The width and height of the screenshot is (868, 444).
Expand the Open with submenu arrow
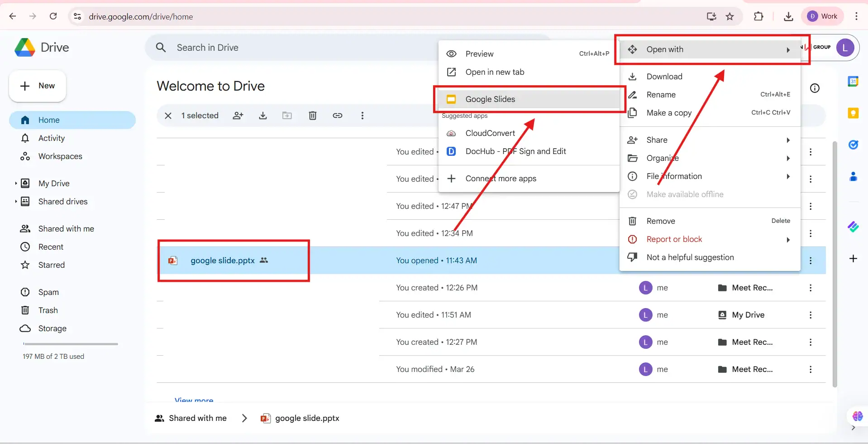tap(788, 50)
